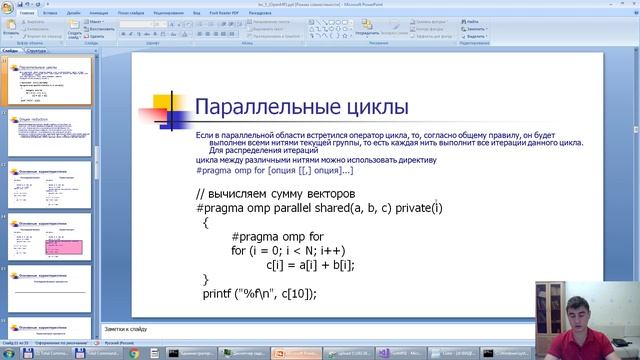Switch panel to Структура outline tab
Image resolution: width=640 pixels, height=360 pixels.
tap(36, 51)
